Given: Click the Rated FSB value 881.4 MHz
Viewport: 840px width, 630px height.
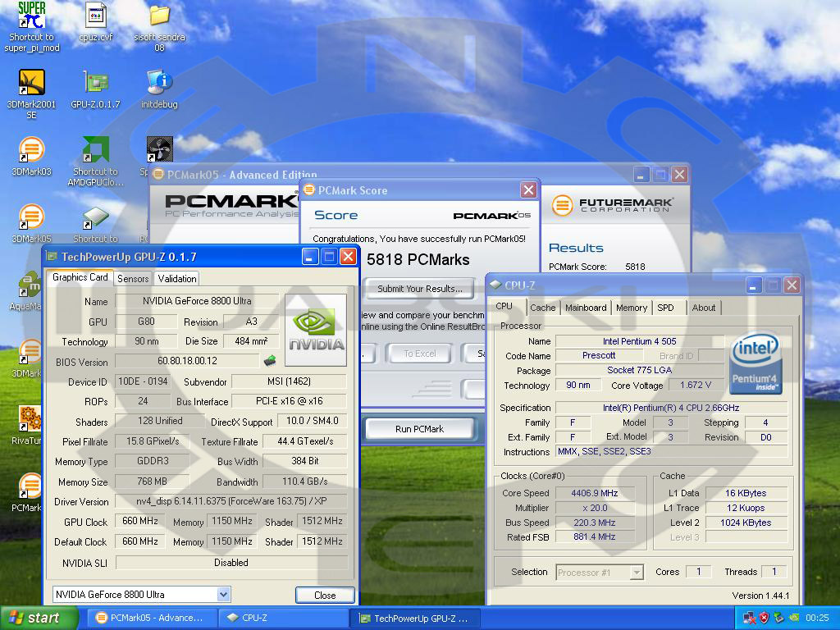Looking at the screenshot, I should pos(595,536).
